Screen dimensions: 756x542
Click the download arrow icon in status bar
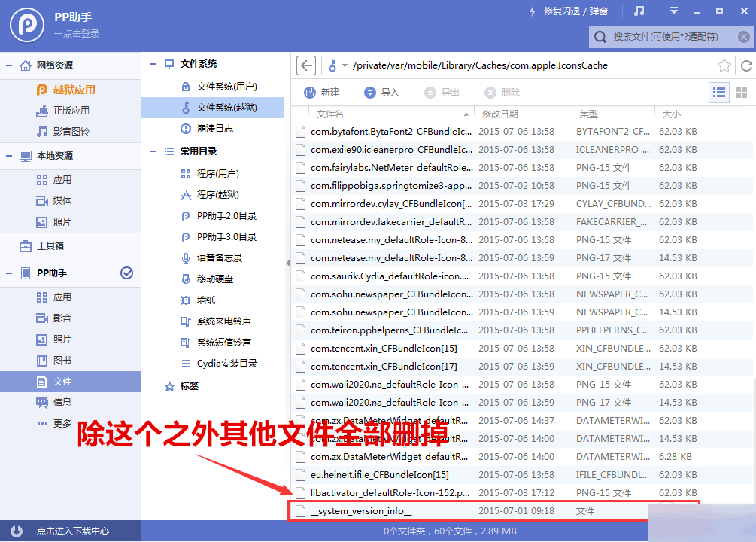tap(17, 531)
